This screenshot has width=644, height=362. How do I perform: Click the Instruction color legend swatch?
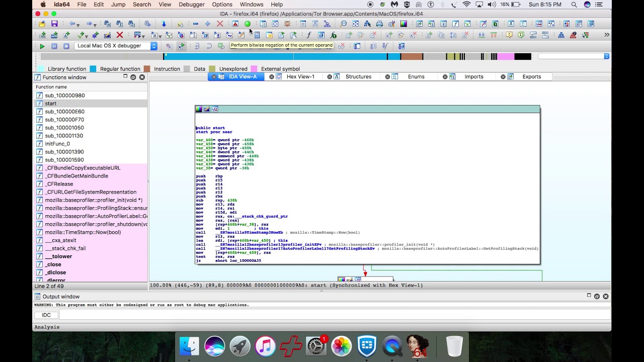pyautogui.click(x=147, y=69)
